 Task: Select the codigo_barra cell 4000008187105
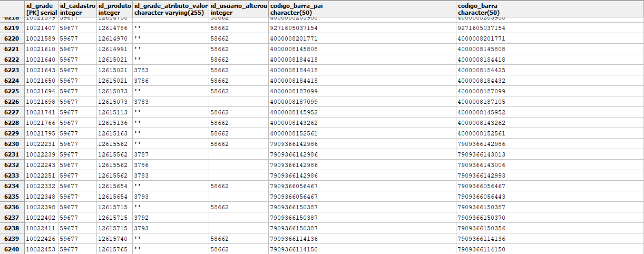pos(481,102)
